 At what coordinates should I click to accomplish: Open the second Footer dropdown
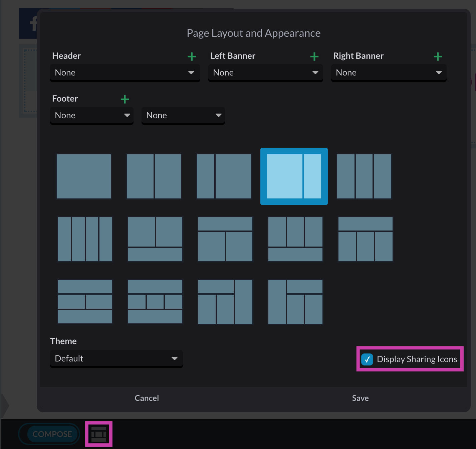[x=183, y=116]
